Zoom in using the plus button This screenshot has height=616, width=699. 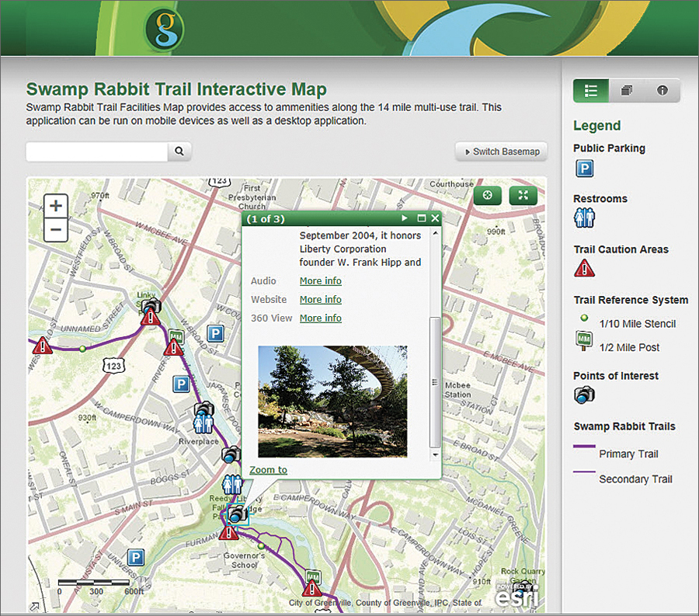(x=55, y=205)
